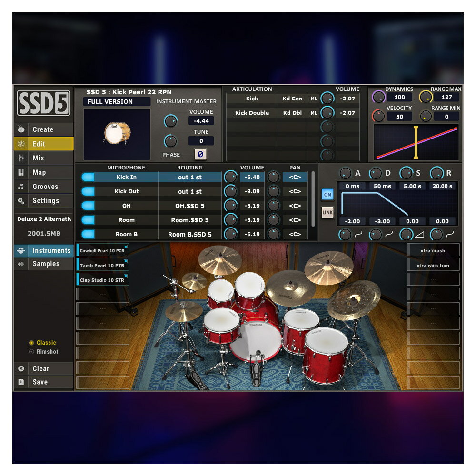Image resolution: width=476 pixels, height=476 pixels.
Task: Click the Save disk icon
Action: tap(21, 382)
